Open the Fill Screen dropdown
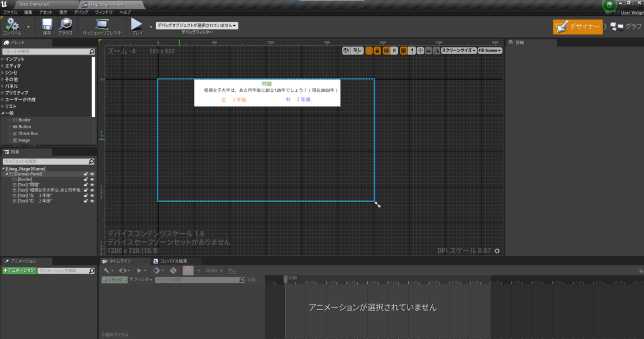 pyautogui.click(x=490, y=50)
